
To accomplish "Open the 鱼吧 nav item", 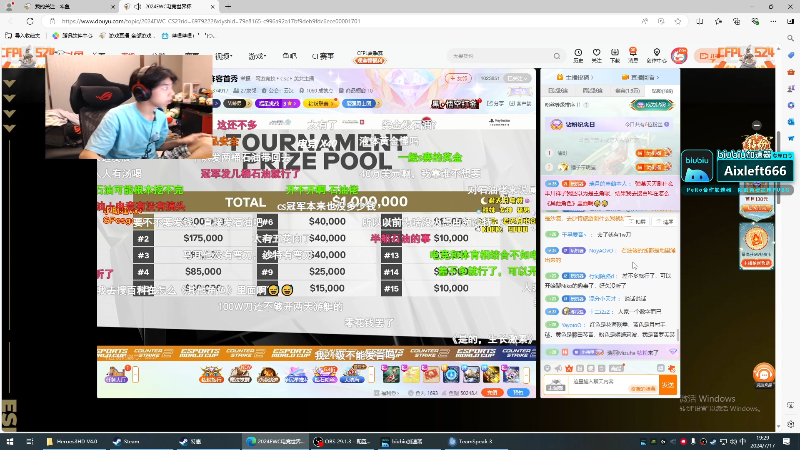I will coord(289,56).
